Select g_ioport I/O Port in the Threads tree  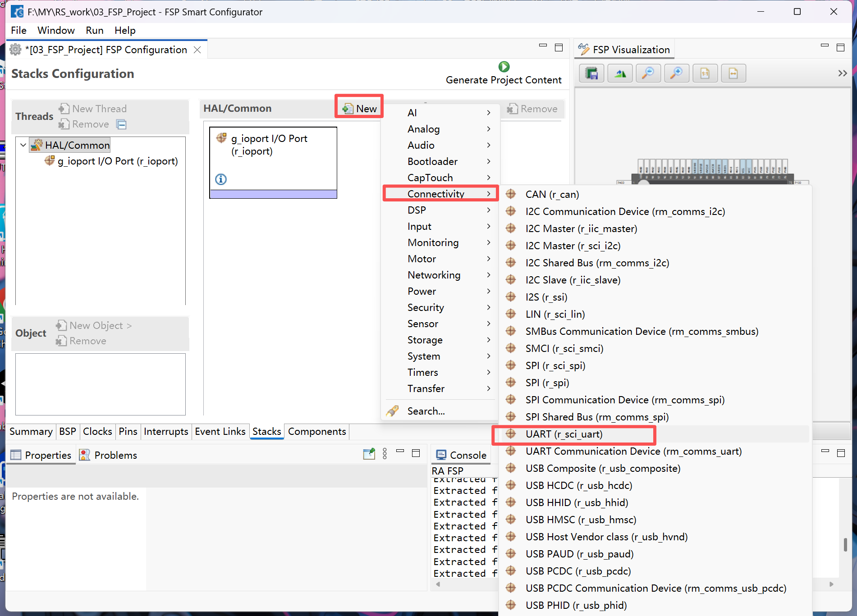(x=111, y=161)
